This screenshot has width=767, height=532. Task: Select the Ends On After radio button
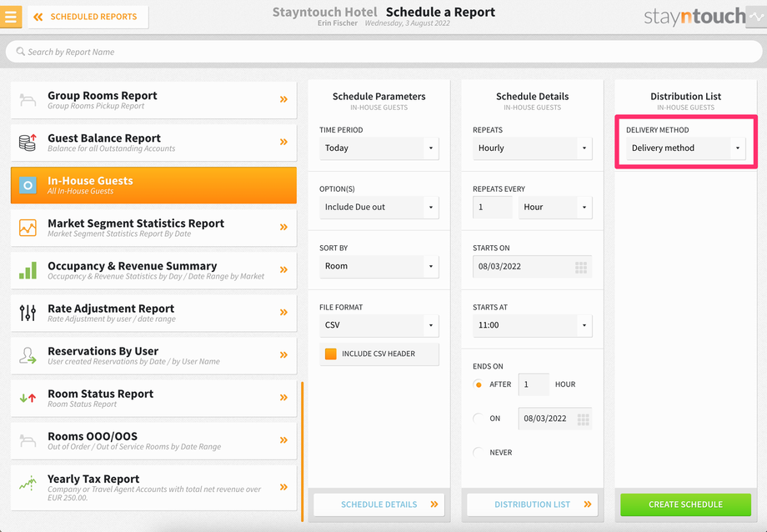[479, 384]
